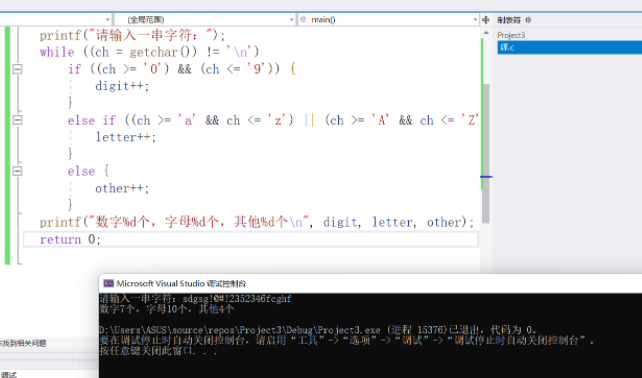Screen dimensions: 642x378
Task: Click the Project3 entry in the right panel
Action: tap(511, 35)
